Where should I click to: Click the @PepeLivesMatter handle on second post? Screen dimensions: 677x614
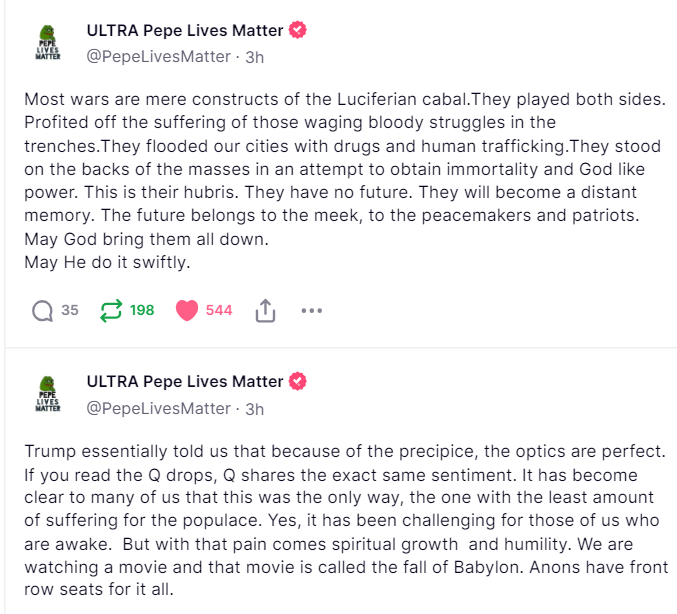(x=158, y=408)
